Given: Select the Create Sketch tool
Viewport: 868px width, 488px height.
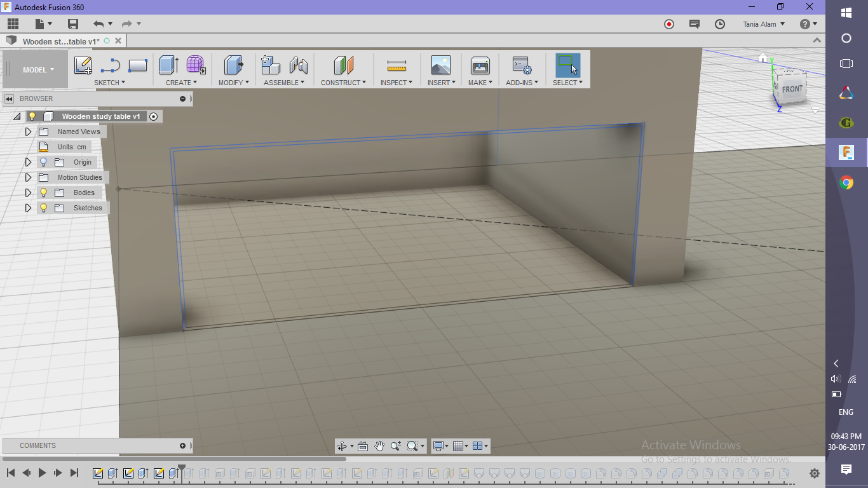Looking at the screenshot, I should 83,65.
